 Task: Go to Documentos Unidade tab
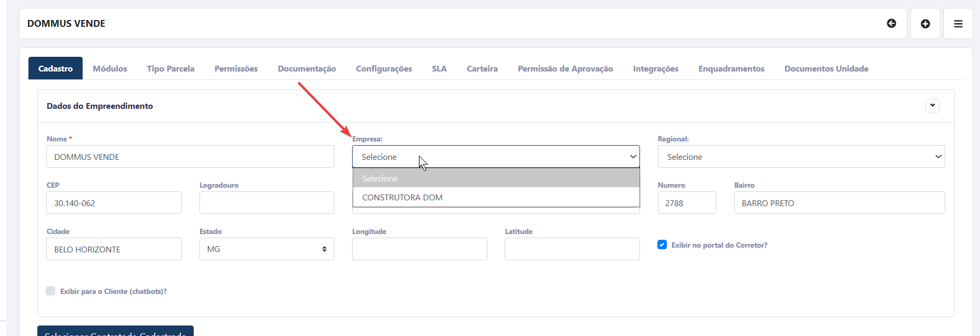coord(826,68)
